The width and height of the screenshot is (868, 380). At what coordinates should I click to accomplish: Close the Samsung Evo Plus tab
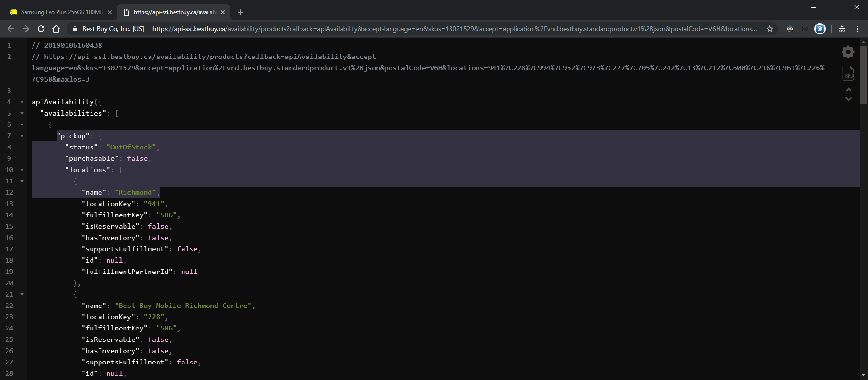(110, 12)
